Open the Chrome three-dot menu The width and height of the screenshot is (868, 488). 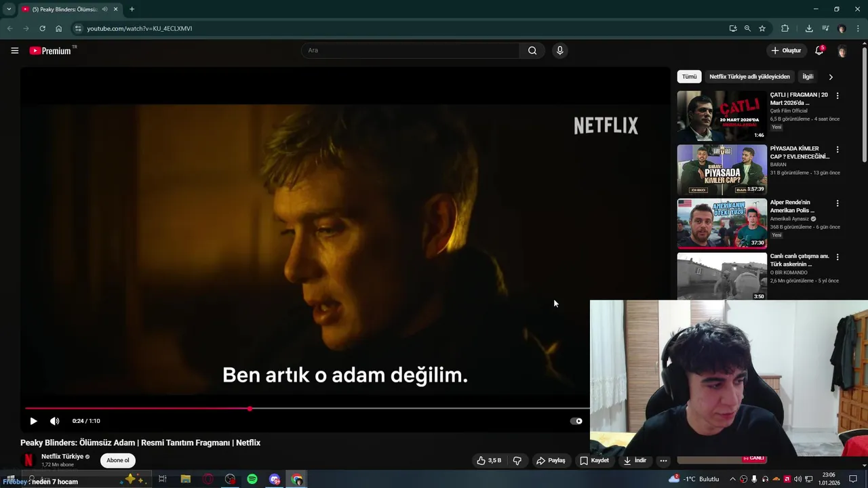(x=858, y=28)
